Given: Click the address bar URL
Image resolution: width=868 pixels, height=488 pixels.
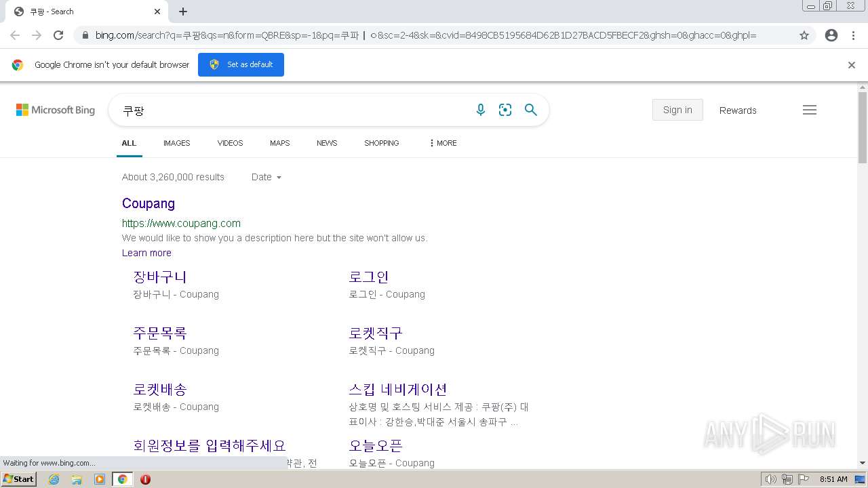Looking at the screenshot, I should 426,35.
